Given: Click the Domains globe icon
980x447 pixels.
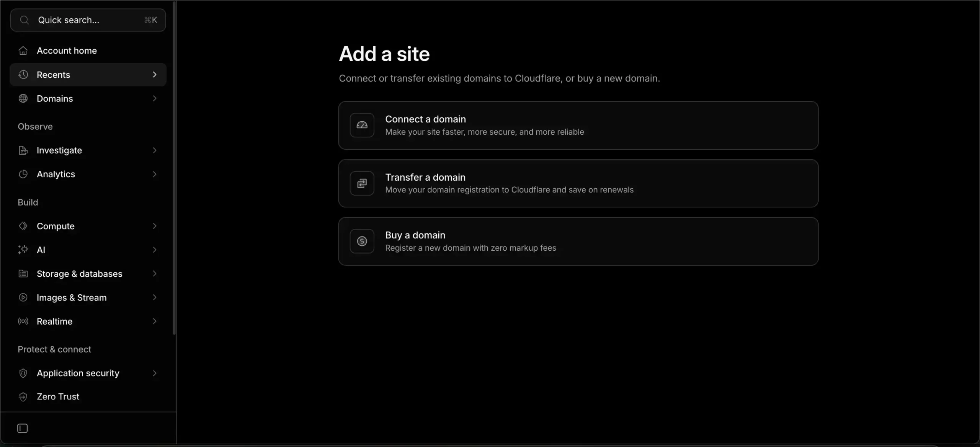Looking at the screenshot, I should click(23, 98).
